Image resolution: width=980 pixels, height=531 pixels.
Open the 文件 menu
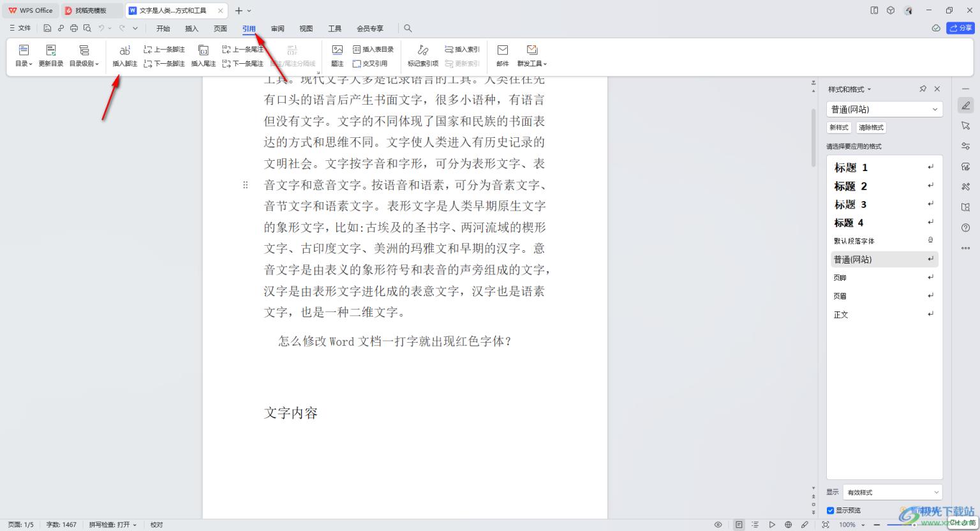(20, 28)
